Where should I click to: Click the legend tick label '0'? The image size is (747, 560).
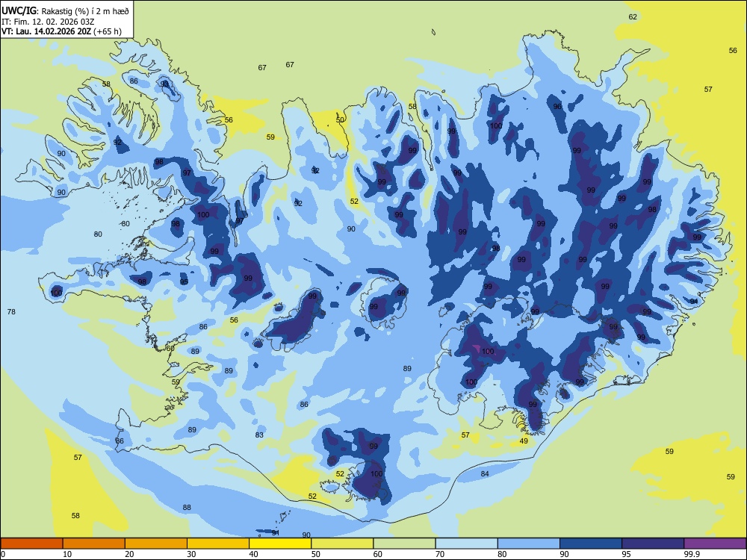click(3, 554)
